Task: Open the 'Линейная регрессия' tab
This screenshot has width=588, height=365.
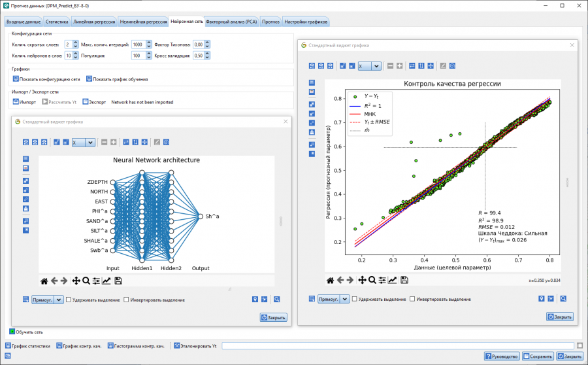Action: [94, 22]
